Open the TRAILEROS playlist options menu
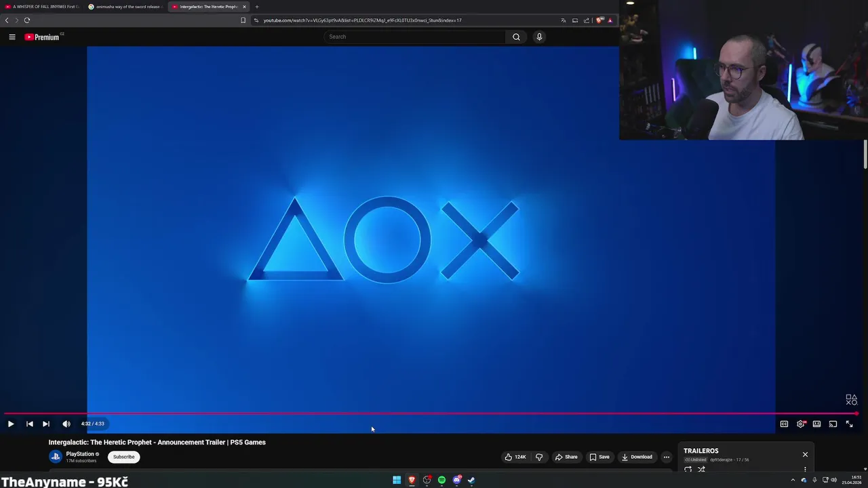868x488 pixels. pos(805,469)
